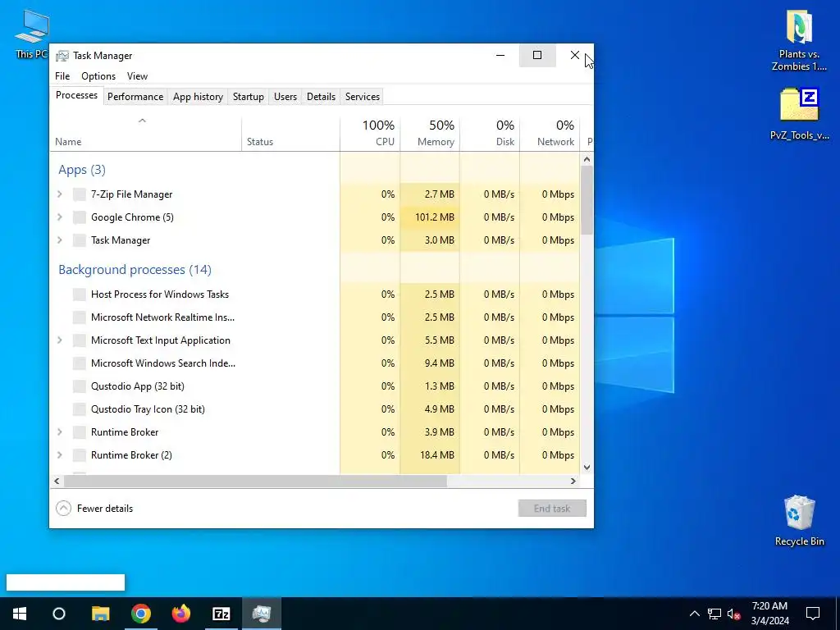Click the 7-Zip File Manager process icon
The image size is (840, 630).
tap(80, 194)
